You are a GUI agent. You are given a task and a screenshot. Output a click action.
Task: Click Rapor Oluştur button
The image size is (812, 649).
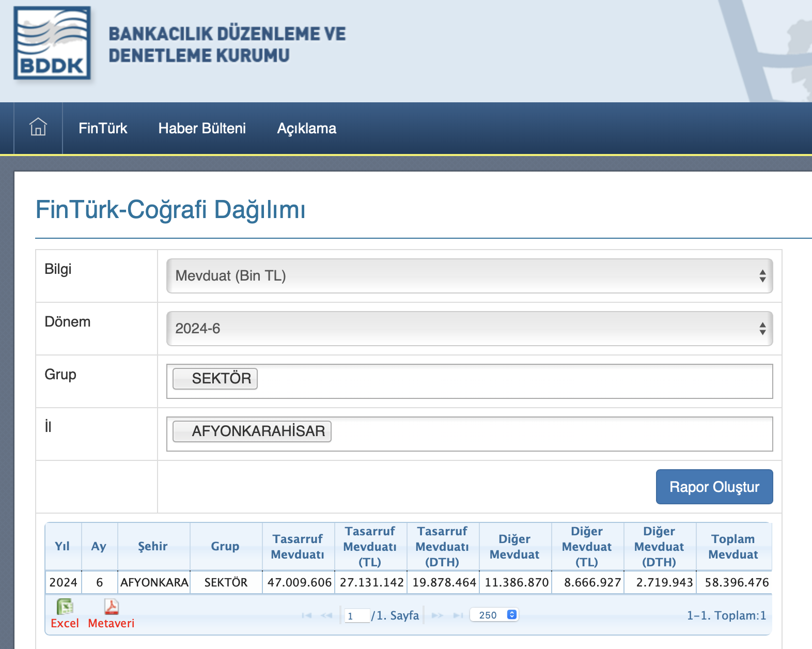[714, 487]
